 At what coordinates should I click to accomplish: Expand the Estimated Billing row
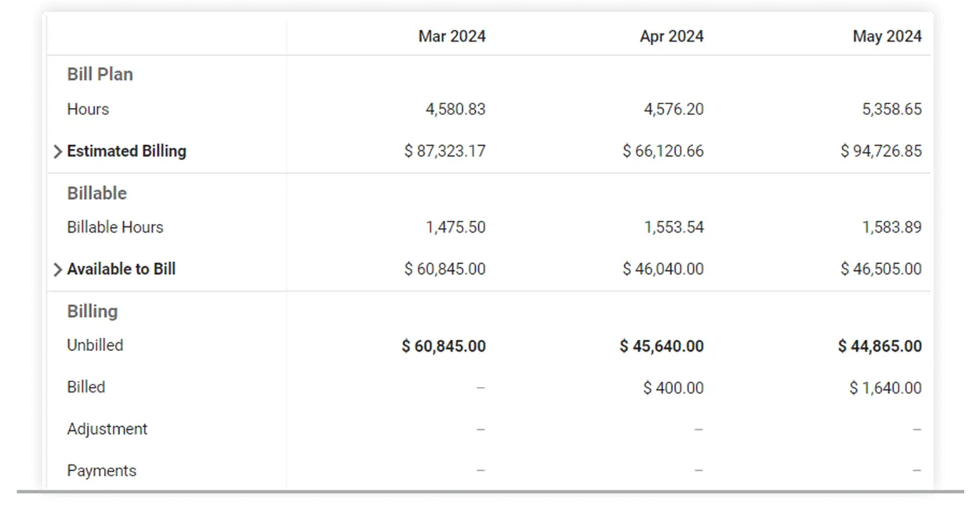pos(57,152)
